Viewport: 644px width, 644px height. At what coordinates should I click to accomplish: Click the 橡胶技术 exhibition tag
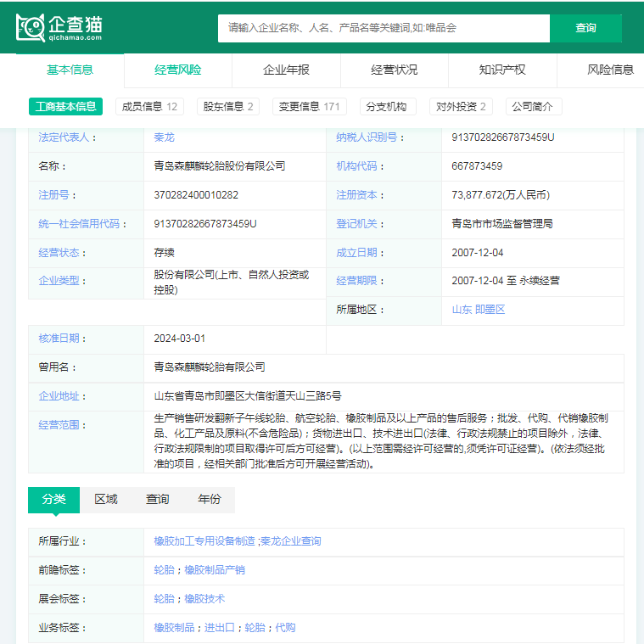click(x=204, y=599)
